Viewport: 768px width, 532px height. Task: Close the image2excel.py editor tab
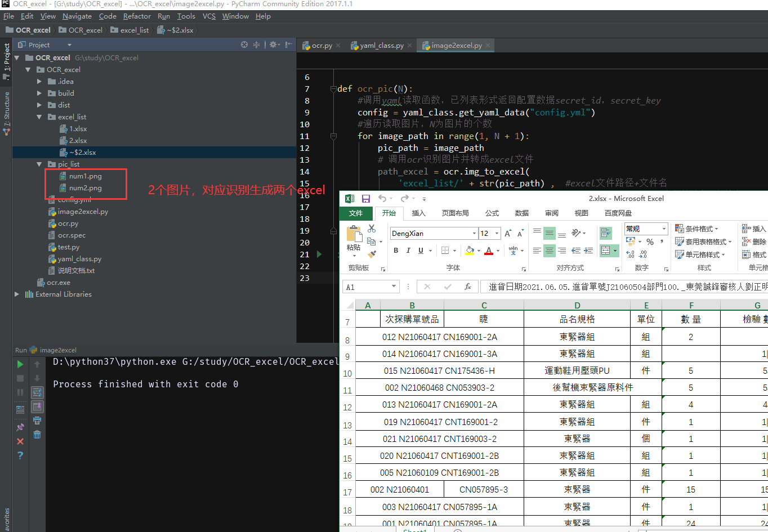coord(488,46)
